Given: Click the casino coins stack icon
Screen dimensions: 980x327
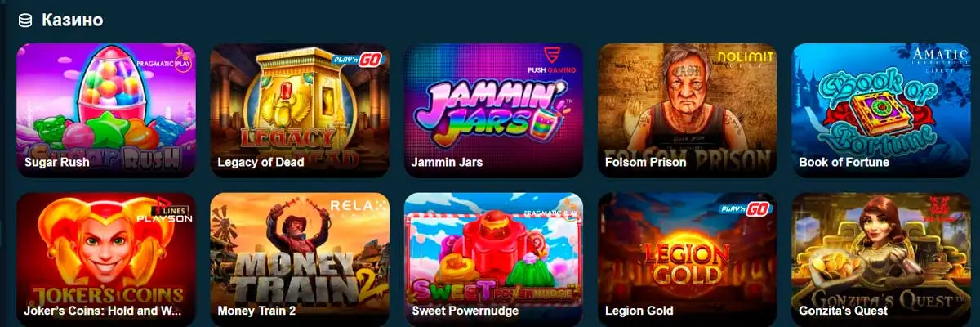Looking at the screenshot, I should point(26,20).
